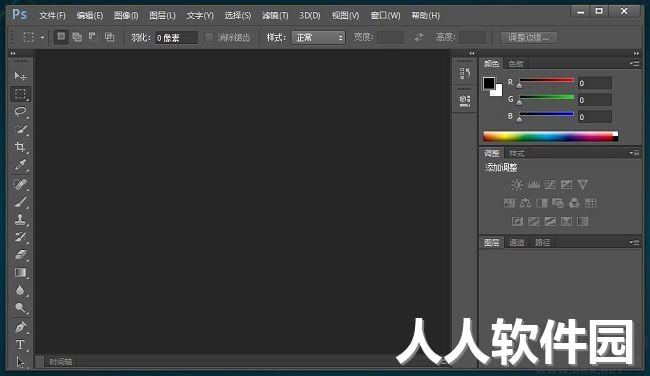Add a Levels adjustment

[x=534, y=184]
